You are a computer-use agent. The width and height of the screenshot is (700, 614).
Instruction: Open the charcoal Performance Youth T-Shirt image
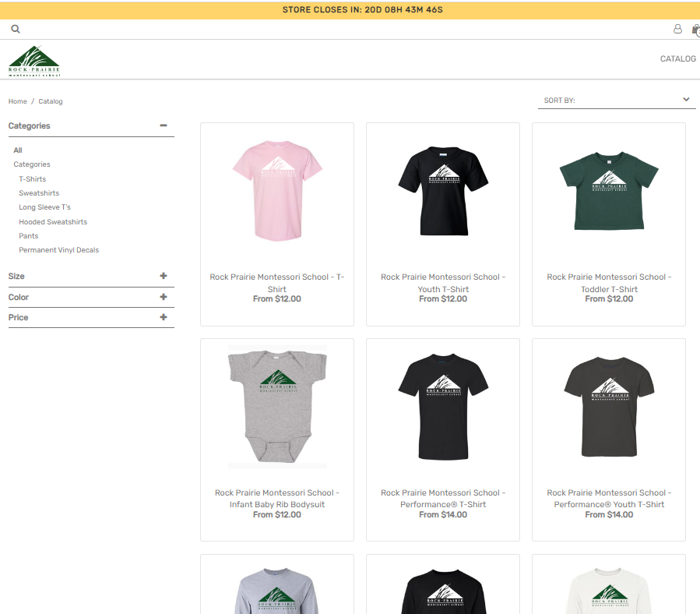(x=609, y=406)
